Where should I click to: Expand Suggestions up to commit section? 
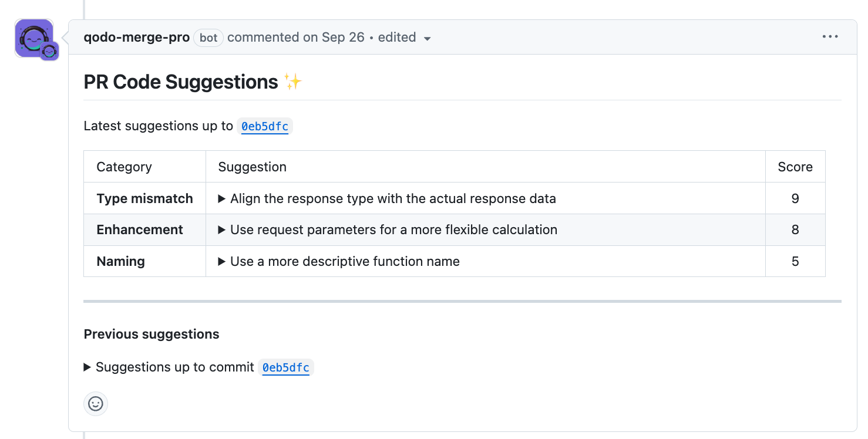pyautogui.click(x=88, y=367)
